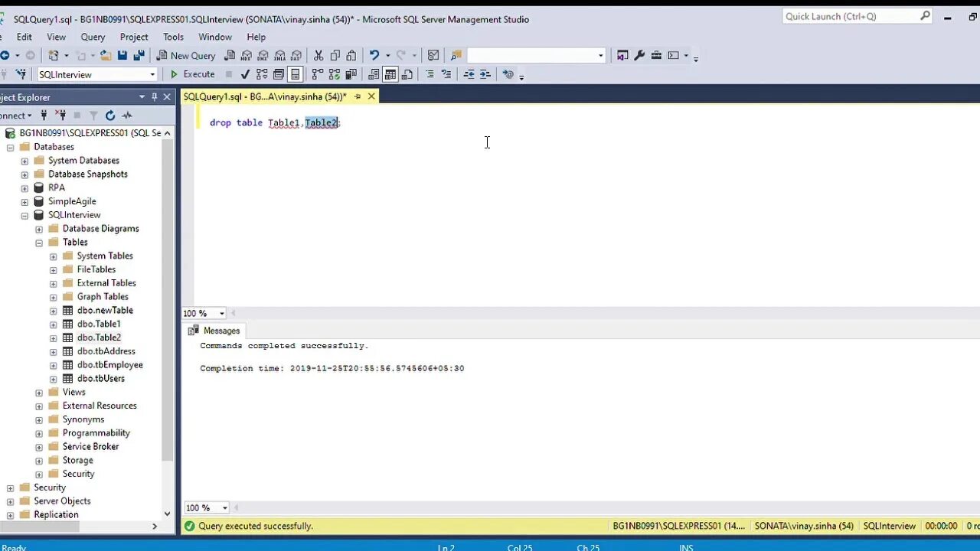Close the SQLQuery1.sql tab

pyautogui.click(x=371, y=96)
